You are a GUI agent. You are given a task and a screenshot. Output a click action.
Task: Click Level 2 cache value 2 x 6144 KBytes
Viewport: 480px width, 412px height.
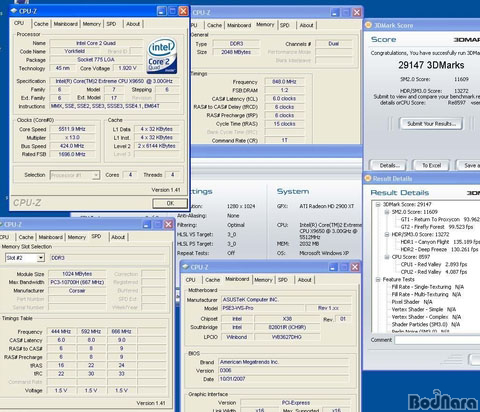156,146
